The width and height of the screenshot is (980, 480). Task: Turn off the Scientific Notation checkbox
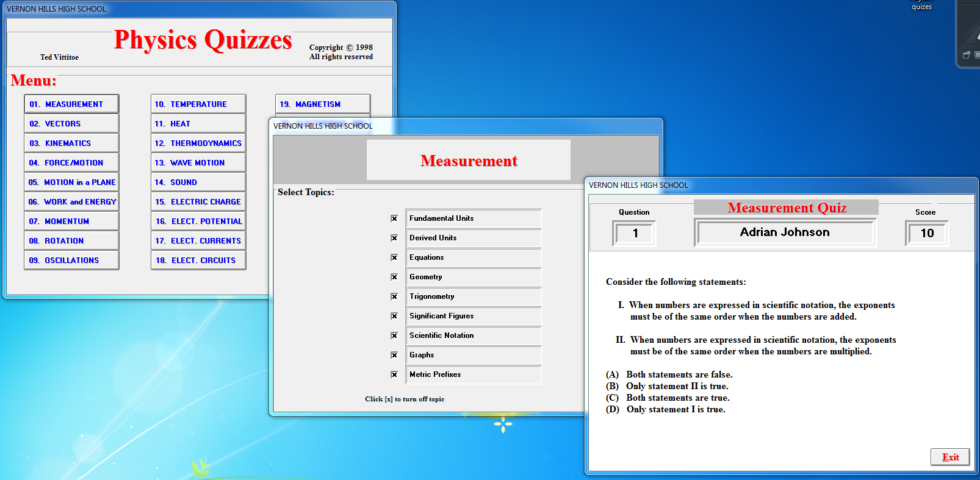pyautogui.click(x=394, y=335)
